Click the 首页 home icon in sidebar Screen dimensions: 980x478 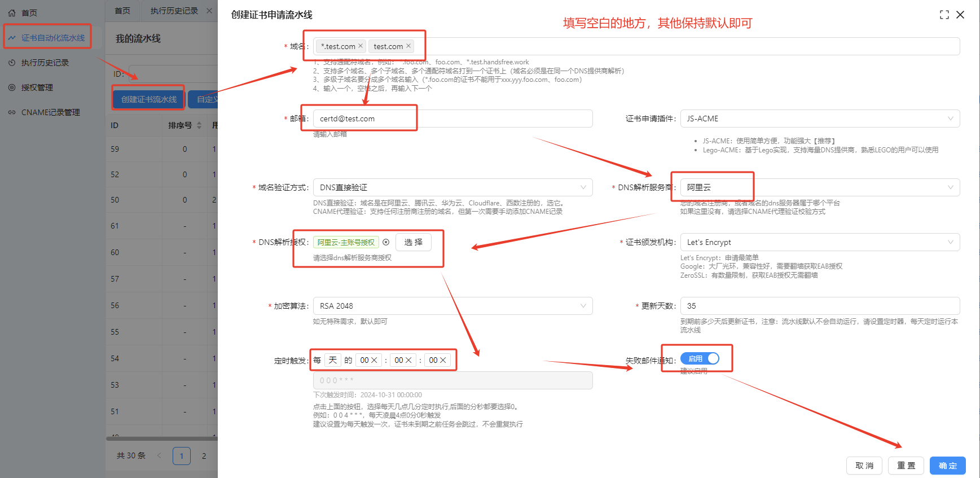point(12,12)
